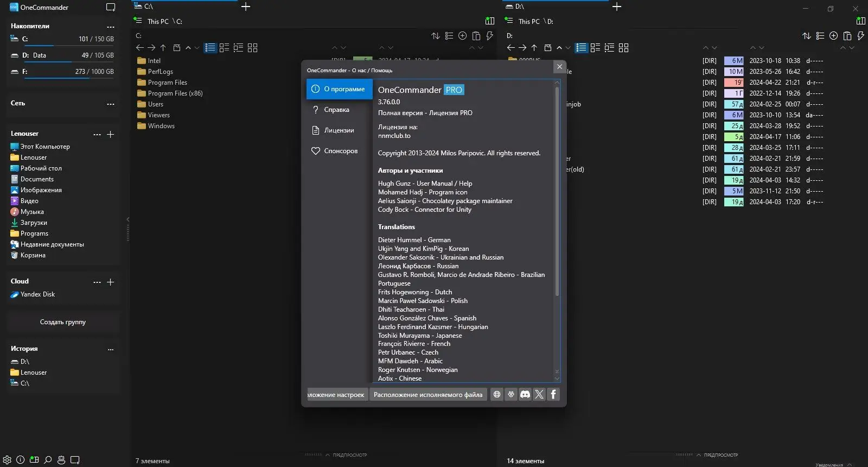Toggle path menu icon before This PC \ C:
This screenshot has height=467, width=868.
click(x=138, y=21)
